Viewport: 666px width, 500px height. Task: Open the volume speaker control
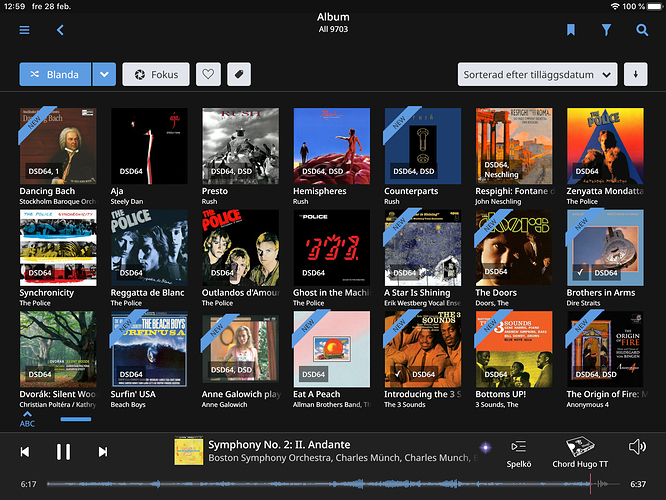pyautogui.click(x=637, y=447)
